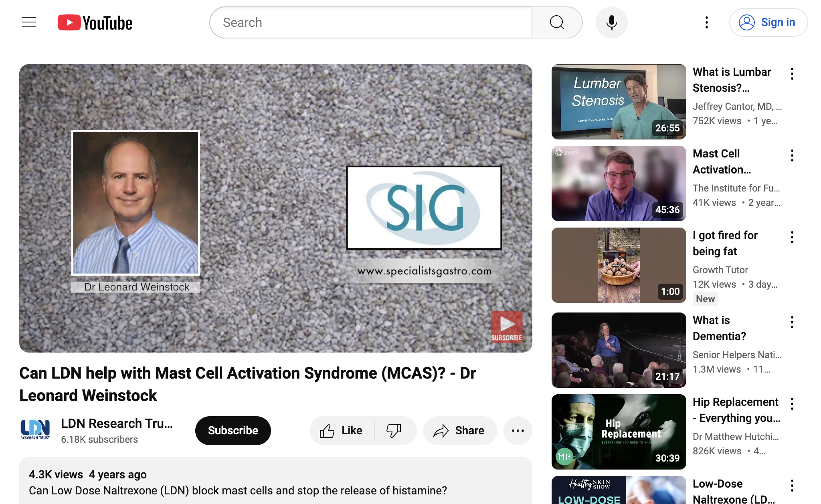This screenshot has height=504, width=821.
Task: Share the video
Action: click(460, 431)
